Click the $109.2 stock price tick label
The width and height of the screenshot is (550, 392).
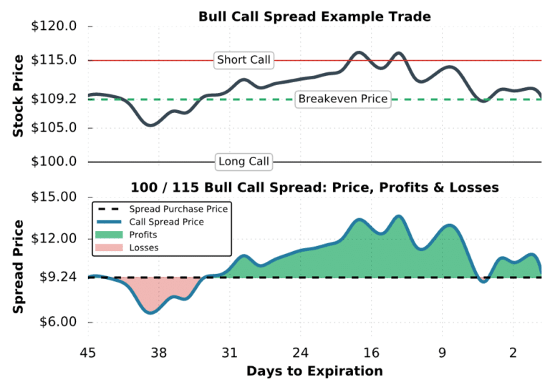coord(54,99)
